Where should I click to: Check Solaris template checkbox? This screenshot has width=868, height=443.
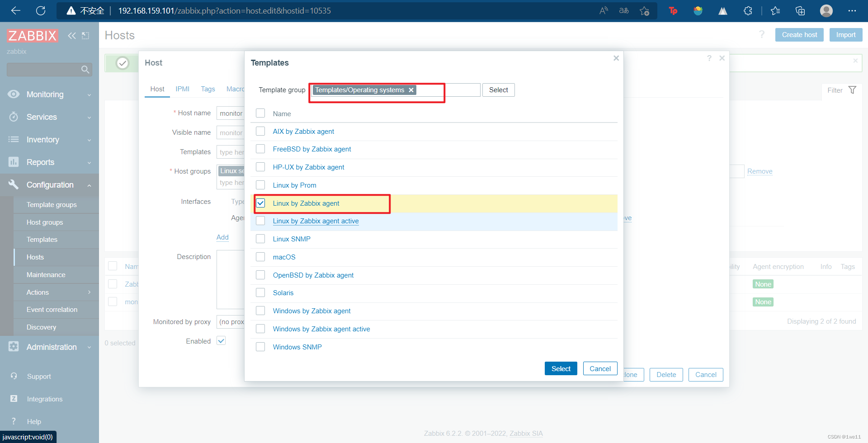pos(260,292)
